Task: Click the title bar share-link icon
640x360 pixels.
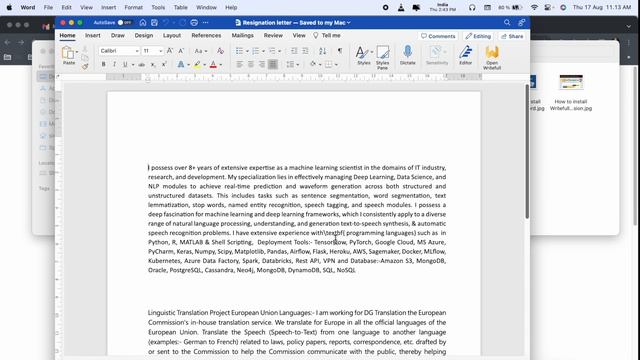Action: (x=521, y=23)
